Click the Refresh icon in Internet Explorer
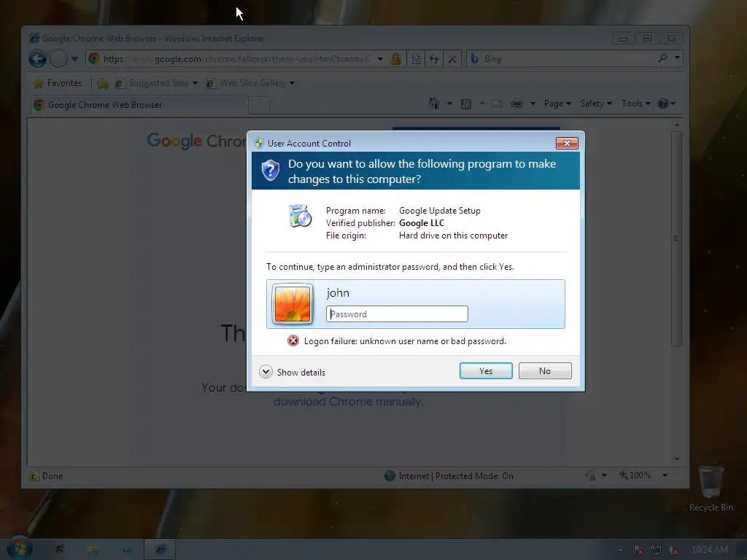This screenshot has width=747, height=560. 434,59
